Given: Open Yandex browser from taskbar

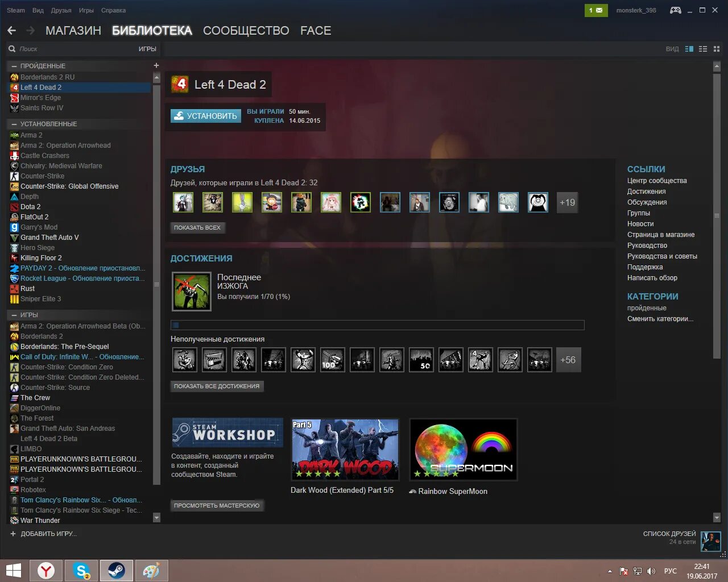Looking at the screenshot, I should click(x=46, y=571).
